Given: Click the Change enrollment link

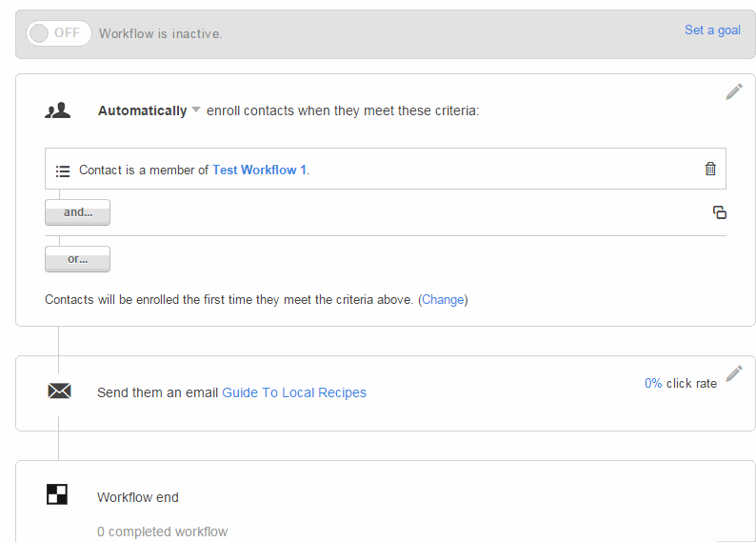Looking at the screenshot, I should 443,299.
